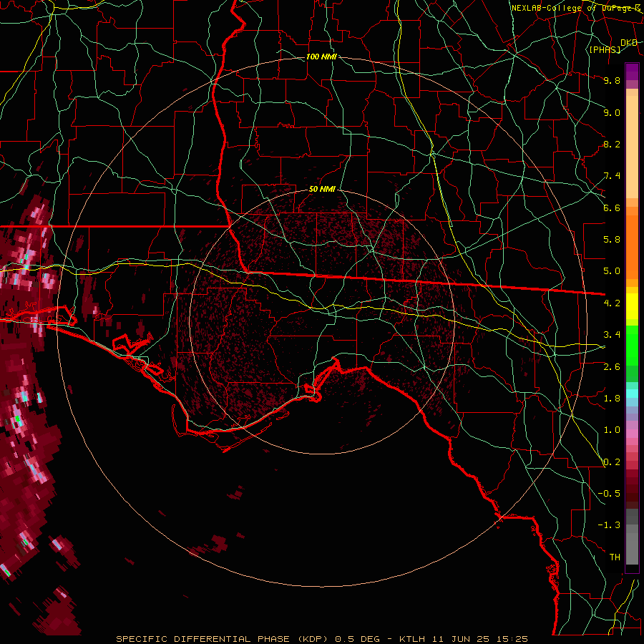Click the TH label at the scale bottom
The height and width of the screenshot is (644, 644).
click(615, 557)
